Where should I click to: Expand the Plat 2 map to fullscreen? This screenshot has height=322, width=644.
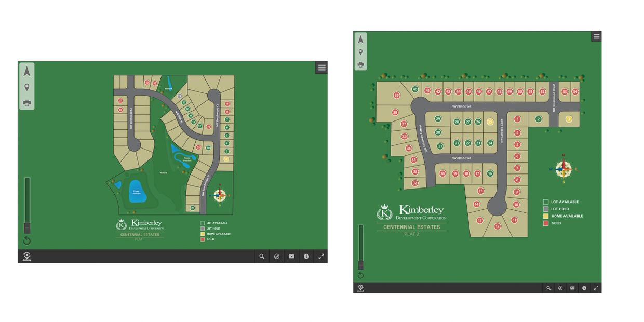click(x=596, y=288)
